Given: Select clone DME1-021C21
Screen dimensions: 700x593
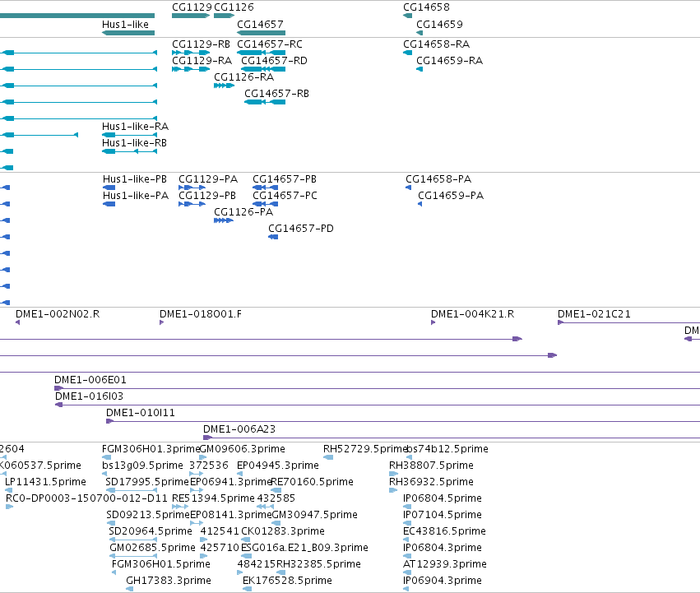Looking at the screenshot, I should 628,322.
